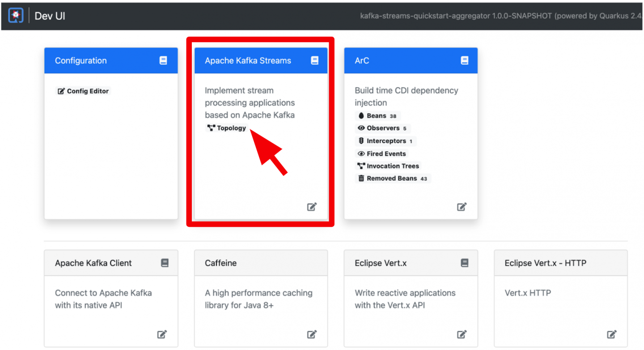Click the Fired Events eye icon
Viewport: 644px width, 350px height.
point(361,154)
